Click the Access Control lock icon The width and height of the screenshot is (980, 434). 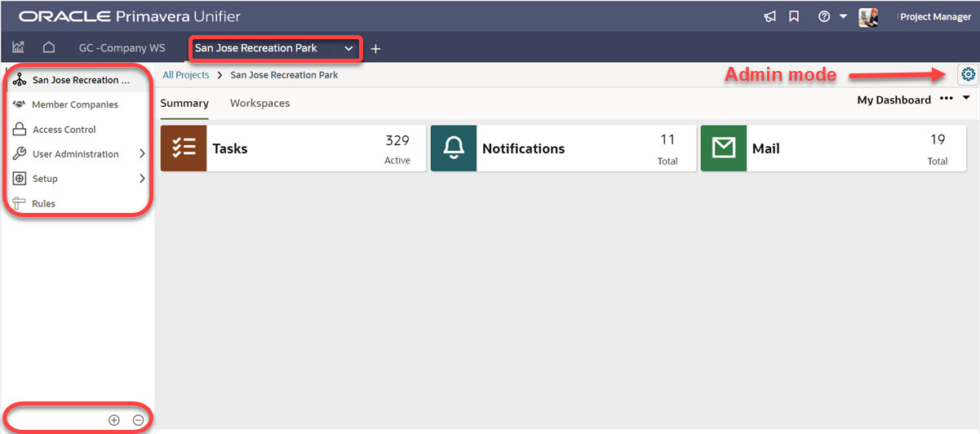click(x=20, y=130)
